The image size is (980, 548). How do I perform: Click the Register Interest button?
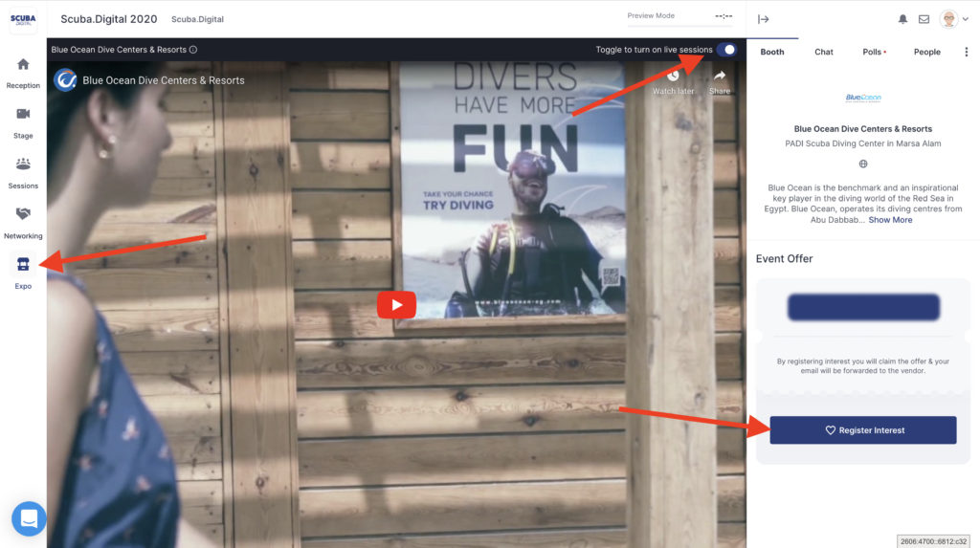863,430
